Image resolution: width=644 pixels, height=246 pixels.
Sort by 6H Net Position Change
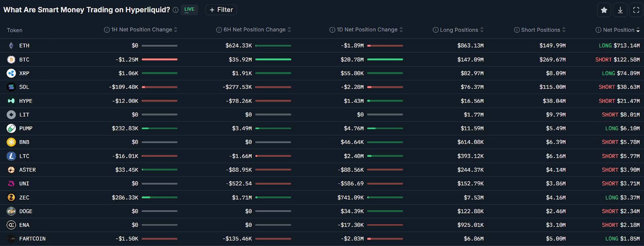[289, 30]
